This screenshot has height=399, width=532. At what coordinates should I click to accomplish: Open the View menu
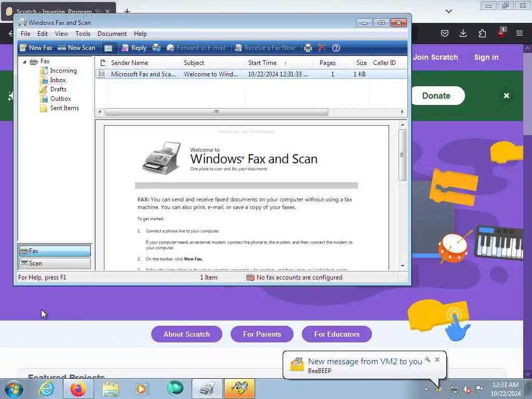click(x=61, y=34)
